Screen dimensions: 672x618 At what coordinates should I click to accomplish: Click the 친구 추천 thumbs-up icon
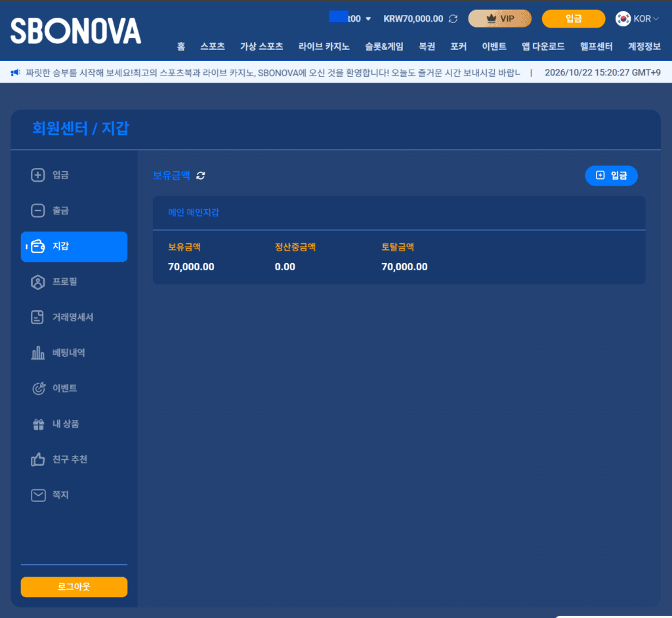coord(37,459)
